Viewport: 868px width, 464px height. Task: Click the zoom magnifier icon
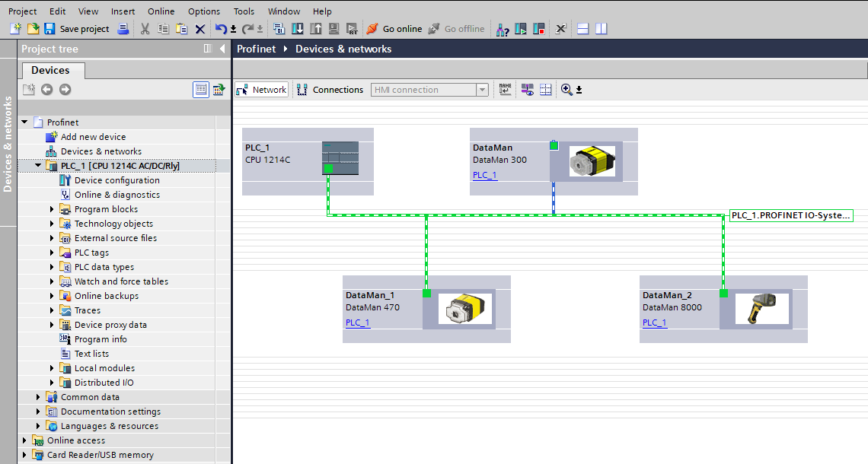pos(566,90)
